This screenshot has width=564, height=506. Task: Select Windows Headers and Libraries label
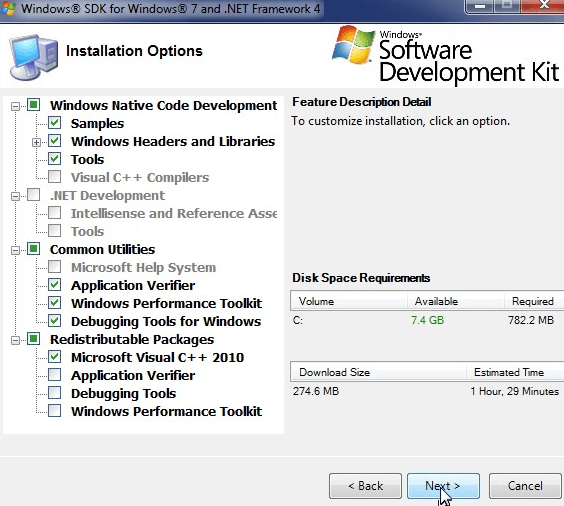click(173, 141)
